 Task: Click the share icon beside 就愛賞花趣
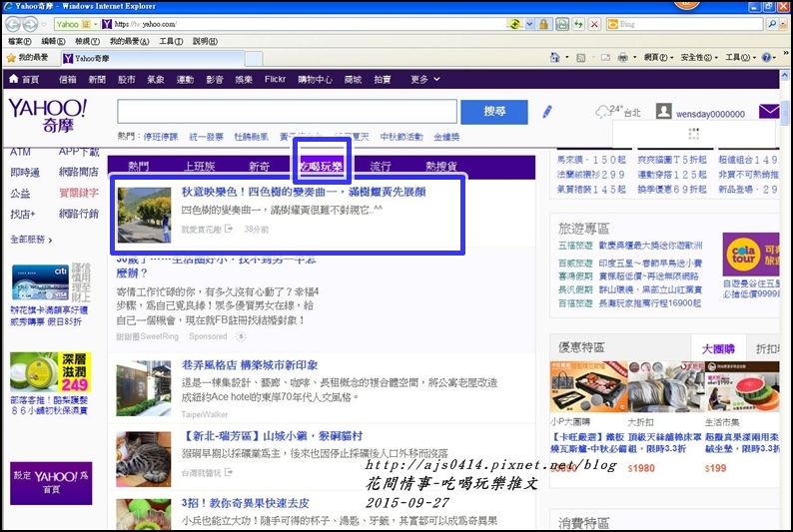coord(229,229)
